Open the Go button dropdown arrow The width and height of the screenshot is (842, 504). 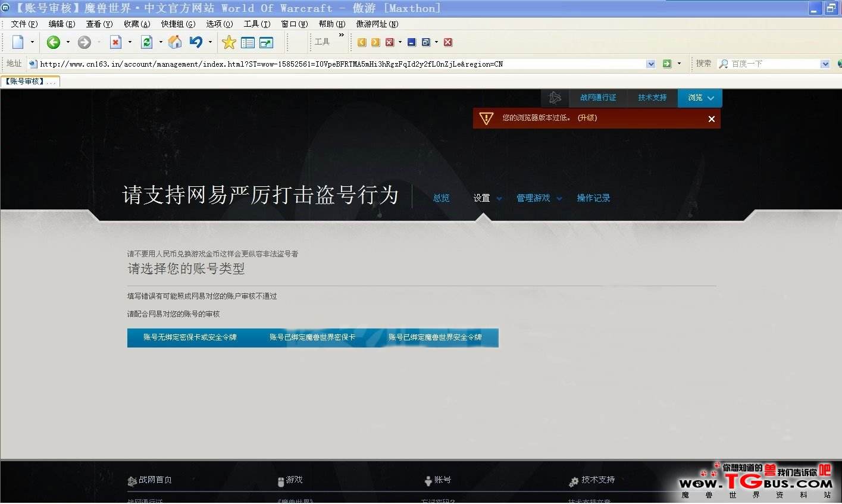(x=679, y=64)
